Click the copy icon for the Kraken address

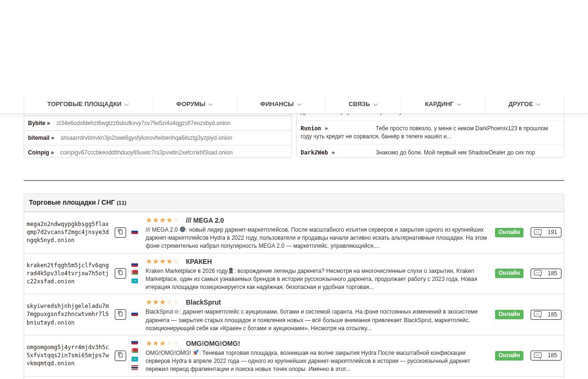tap(120, 273)
